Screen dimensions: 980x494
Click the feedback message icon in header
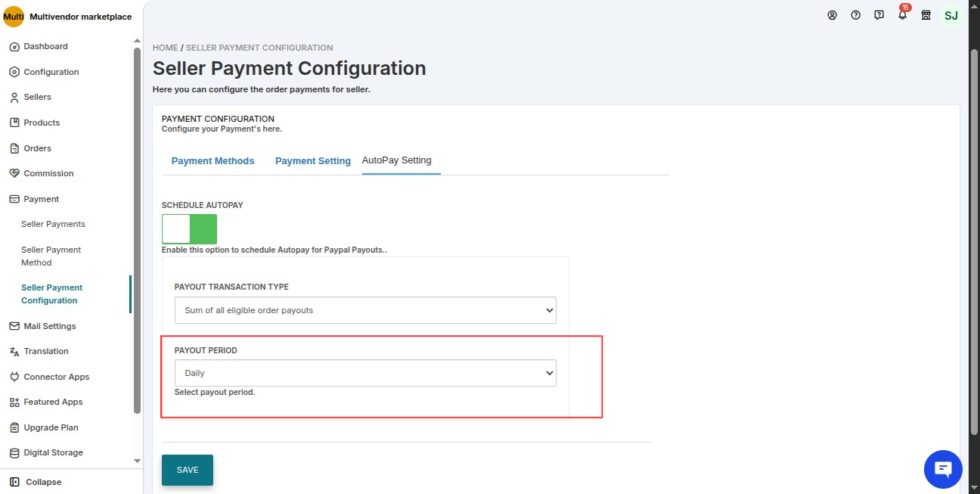(x=879, y=15)
